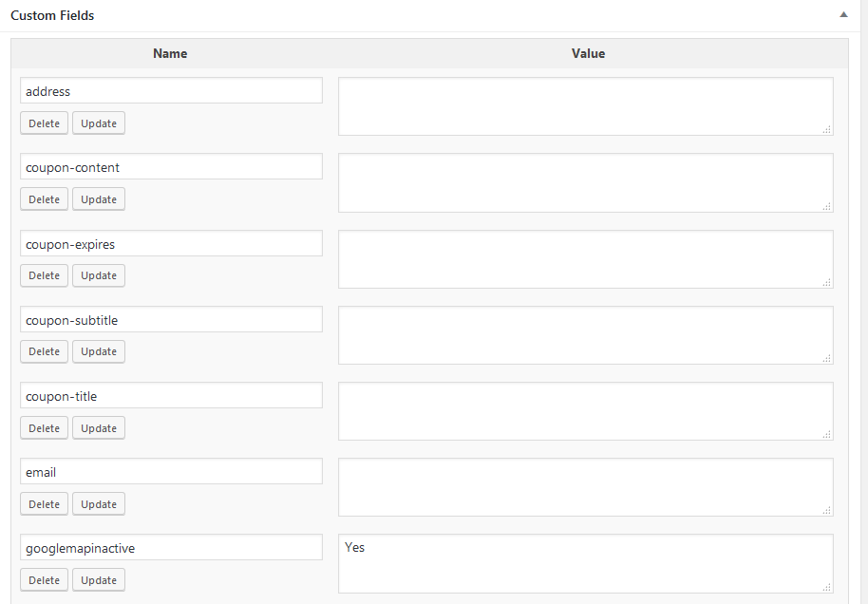The image size is (868, 604).
Task: Click the coupon-subtitle name input
Action: [x=171, y=320]
